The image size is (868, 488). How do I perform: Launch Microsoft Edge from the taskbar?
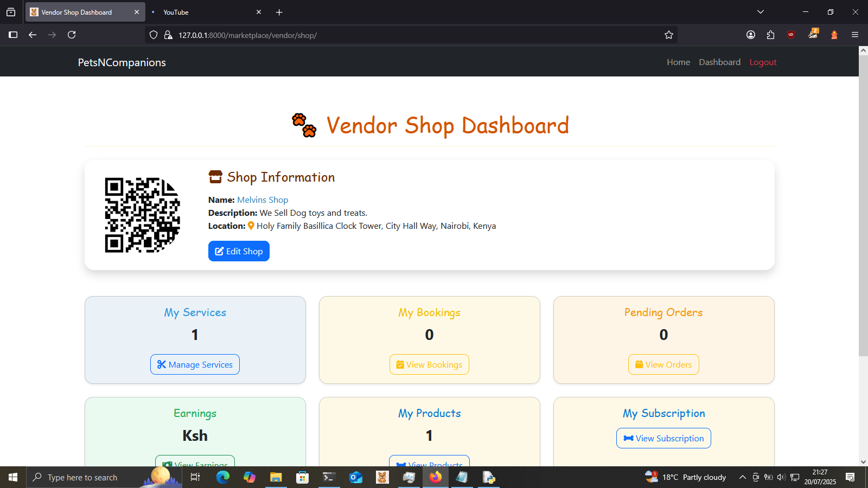[223, 477]
